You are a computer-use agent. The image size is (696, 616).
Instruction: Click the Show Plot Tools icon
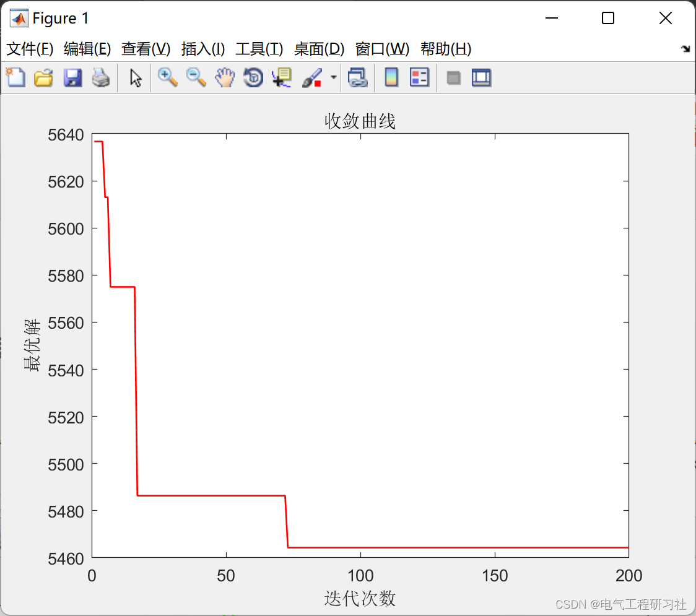pyautogui.click(x=481, y=77)
